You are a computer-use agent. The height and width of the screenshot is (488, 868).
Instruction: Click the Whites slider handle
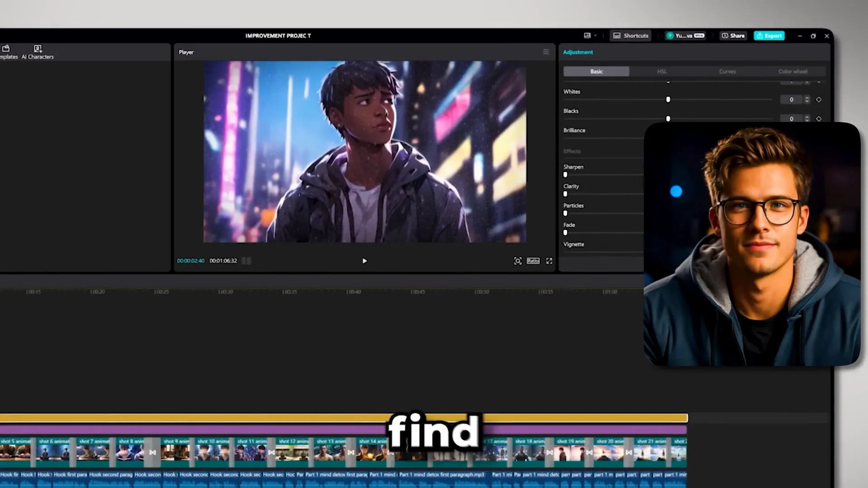point(668,99)
